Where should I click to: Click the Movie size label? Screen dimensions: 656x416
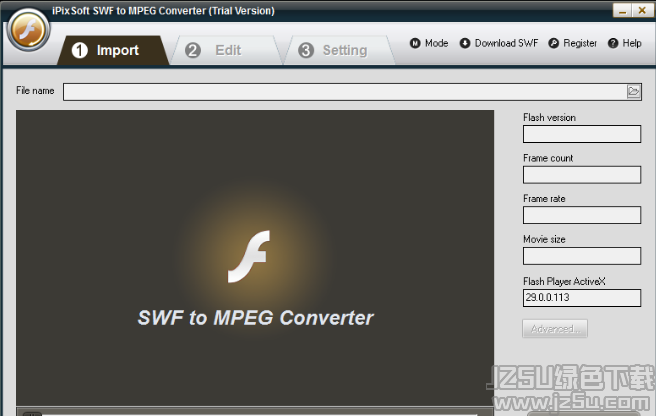[x=544, y=239]
